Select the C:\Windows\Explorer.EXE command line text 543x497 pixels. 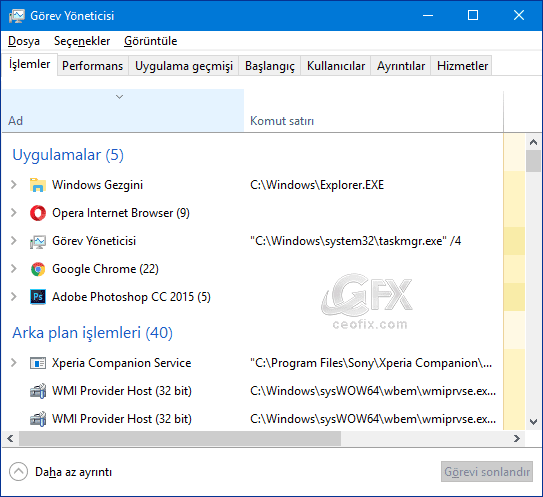[x=317, y=185]
